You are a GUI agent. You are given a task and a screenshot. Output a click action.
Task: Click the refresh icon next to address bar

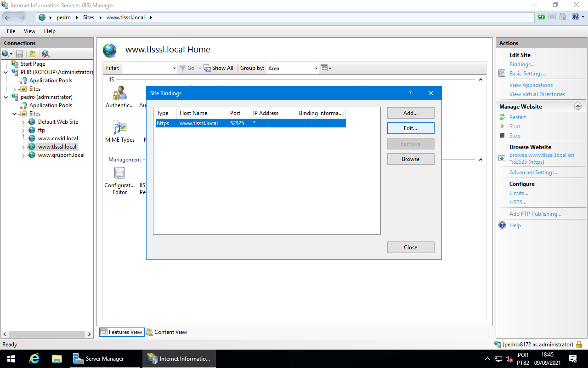[542, 17]
